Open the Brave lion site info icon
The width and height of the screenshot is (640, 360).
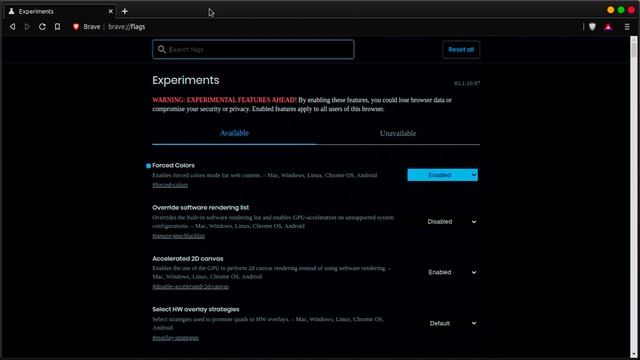point(76,27)
